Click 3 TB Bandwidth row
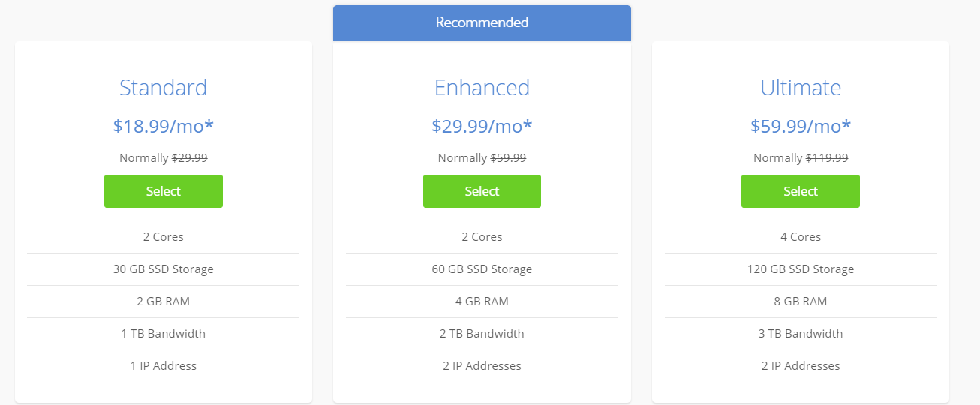This screenshot has height=405, width=980. [801, 334]
